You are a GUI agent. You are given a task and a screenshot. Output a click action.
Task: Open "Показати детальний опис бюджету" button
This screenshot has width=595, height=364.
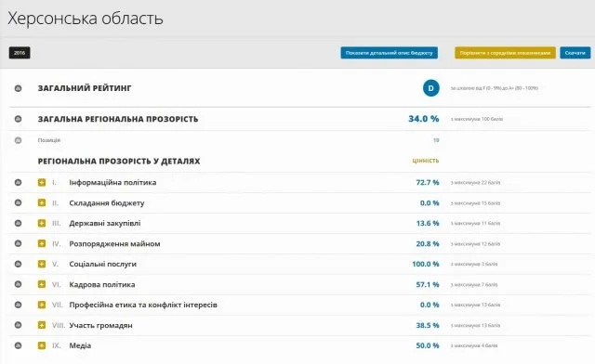coord(389,53)
